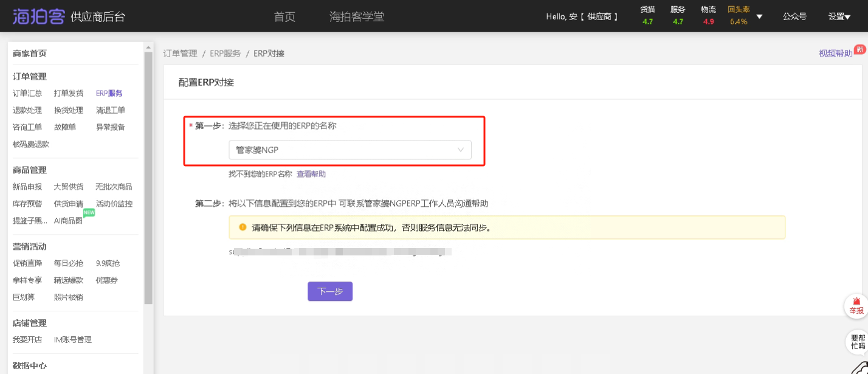Click the red 新 badge on 视频帮助
Image resolution: width=868 pixels, height=374 pixels.
(x=859, y=49)
